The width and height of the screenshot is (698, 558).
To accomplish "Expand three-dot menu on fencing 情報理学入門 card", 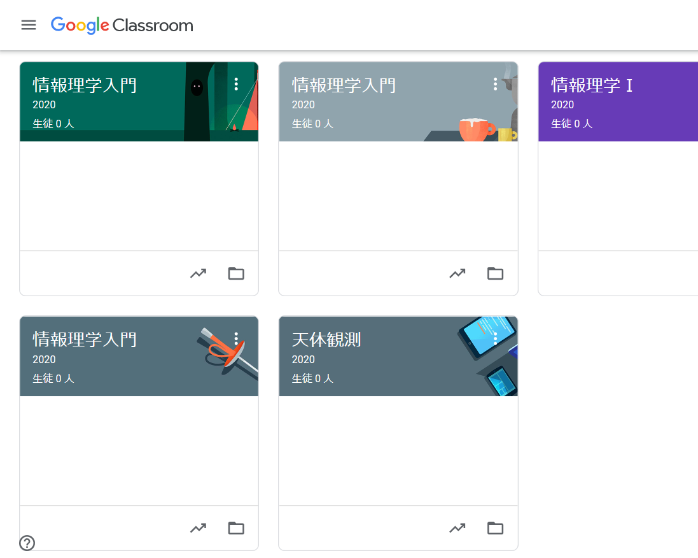I will (236, 339).
